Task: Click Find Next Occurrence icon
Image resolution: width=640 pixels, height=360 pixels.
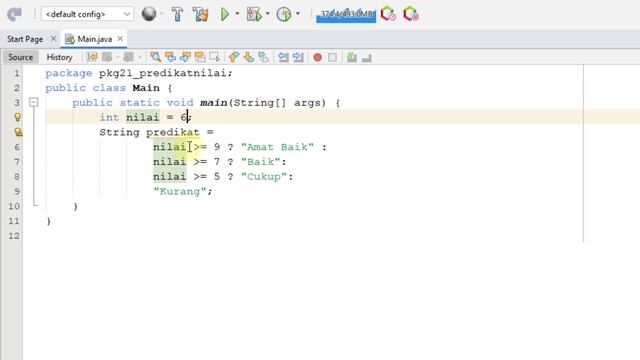Action: [x=185, y=57]
